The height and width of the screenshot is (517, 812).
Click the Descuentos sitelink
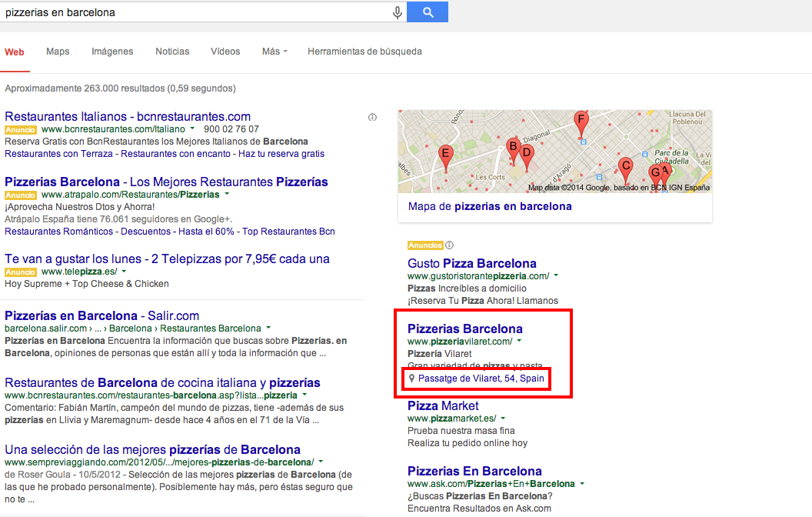[x=145, y=232]
